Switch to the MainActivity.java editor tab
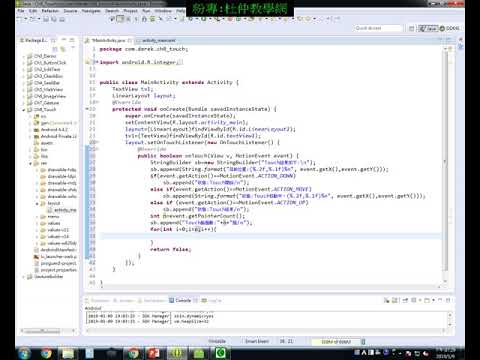Screen dimensions: 480x360 point(108,40)
